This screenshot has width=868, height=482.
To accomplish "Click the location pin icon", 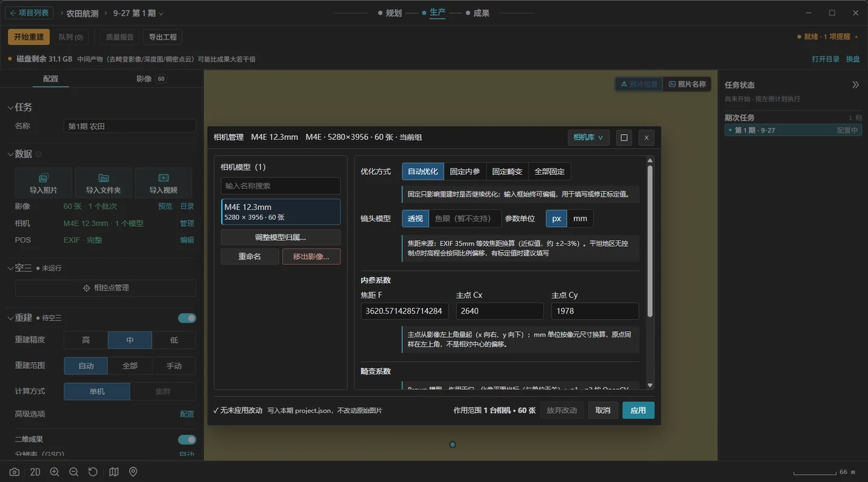I will click(x=133, y=472).
